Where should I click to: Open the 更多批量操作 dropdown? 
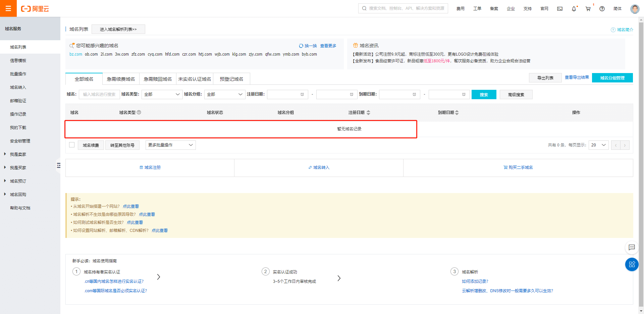point(170,145)
